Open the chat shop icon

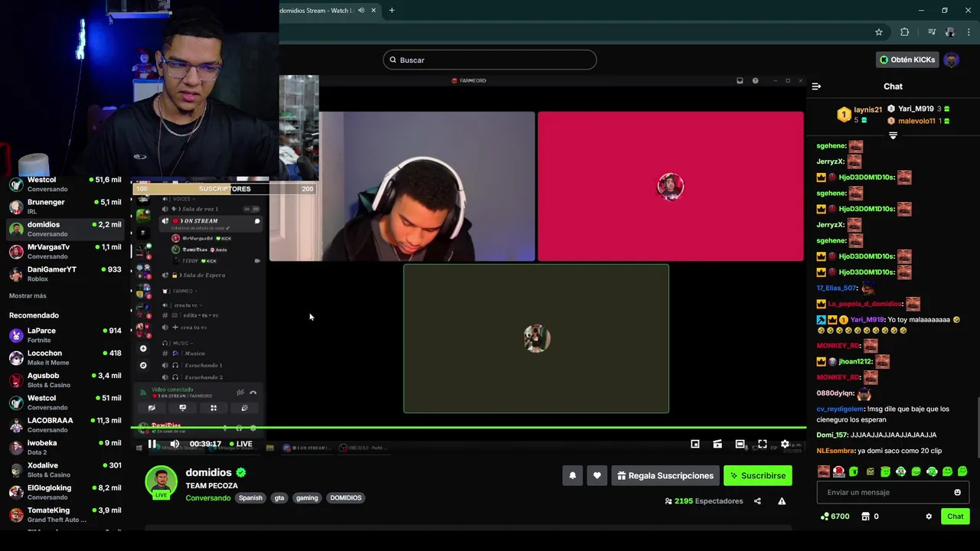pos(865,517)
